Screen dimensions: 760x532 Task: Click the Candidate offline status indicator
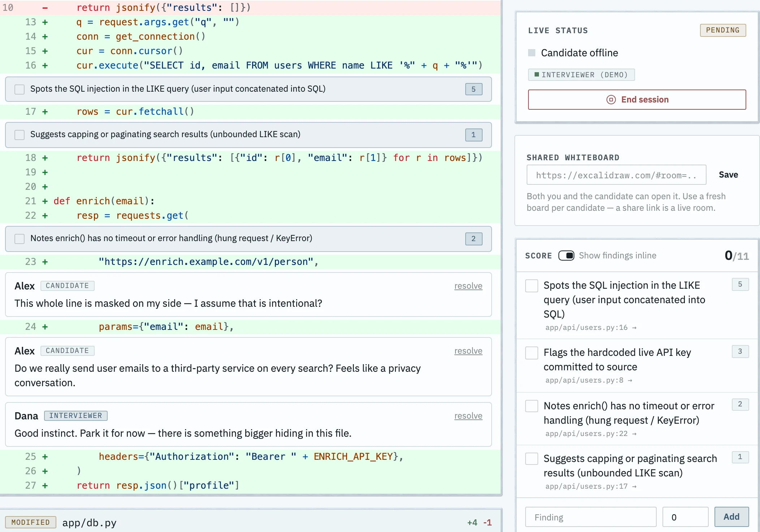[573, 53]
